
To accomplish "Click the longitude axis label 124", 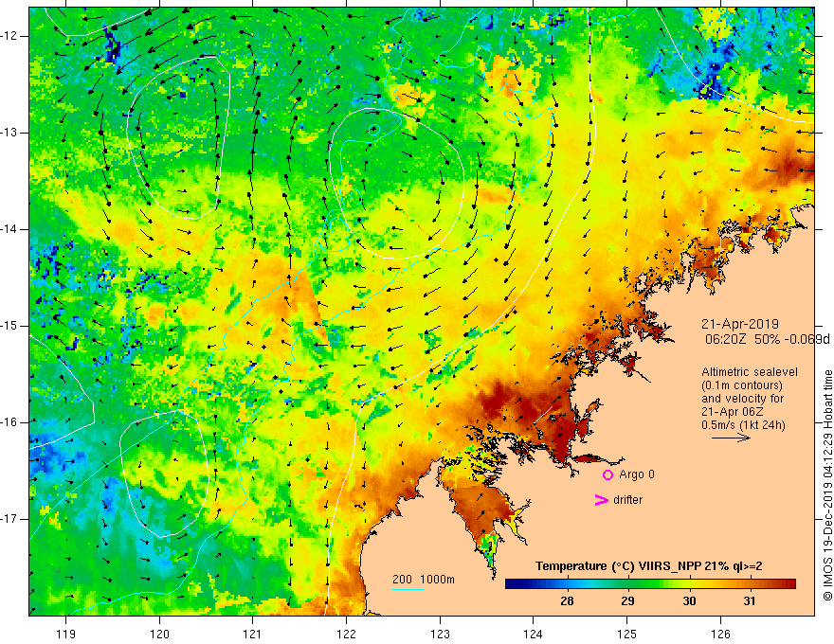I will tap(534, 634).
